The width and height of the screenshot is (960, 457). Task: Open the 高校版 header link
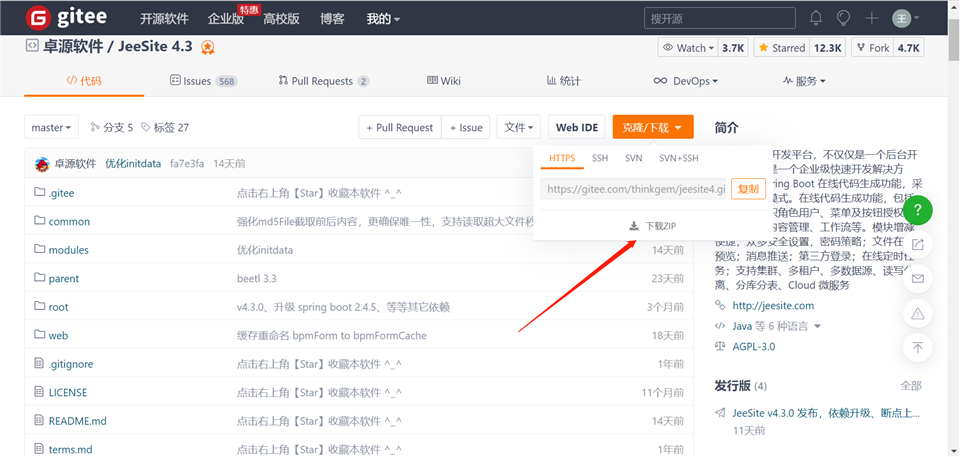(282, 19)
